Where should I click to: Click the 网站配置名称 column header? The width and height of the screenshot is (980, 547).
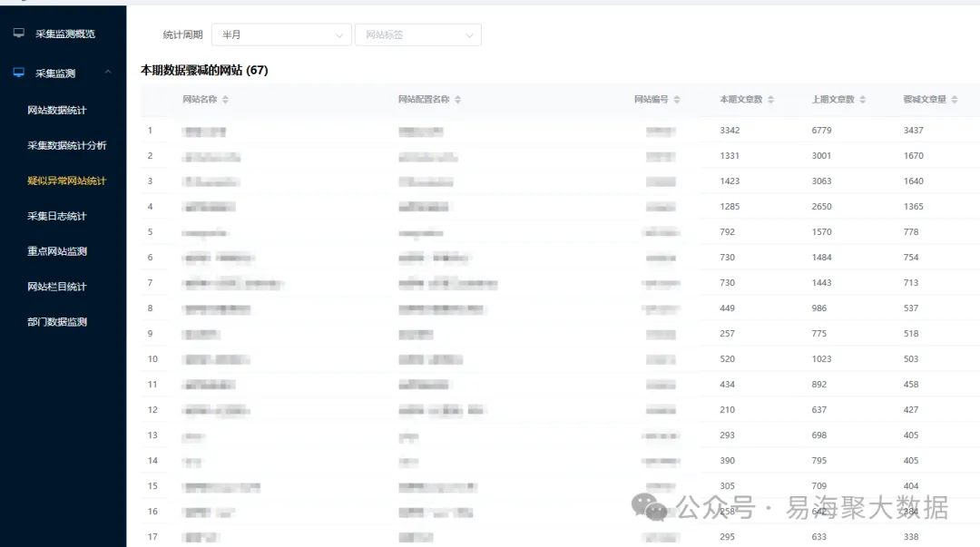pos(424,100)
